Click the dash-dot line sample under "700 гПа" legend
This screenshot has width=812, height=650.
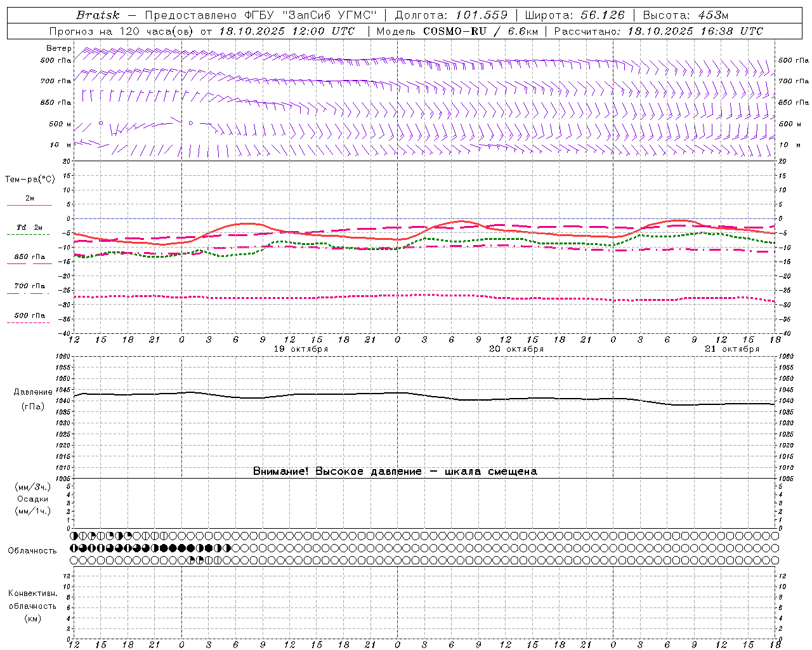(x=29, y=293)
